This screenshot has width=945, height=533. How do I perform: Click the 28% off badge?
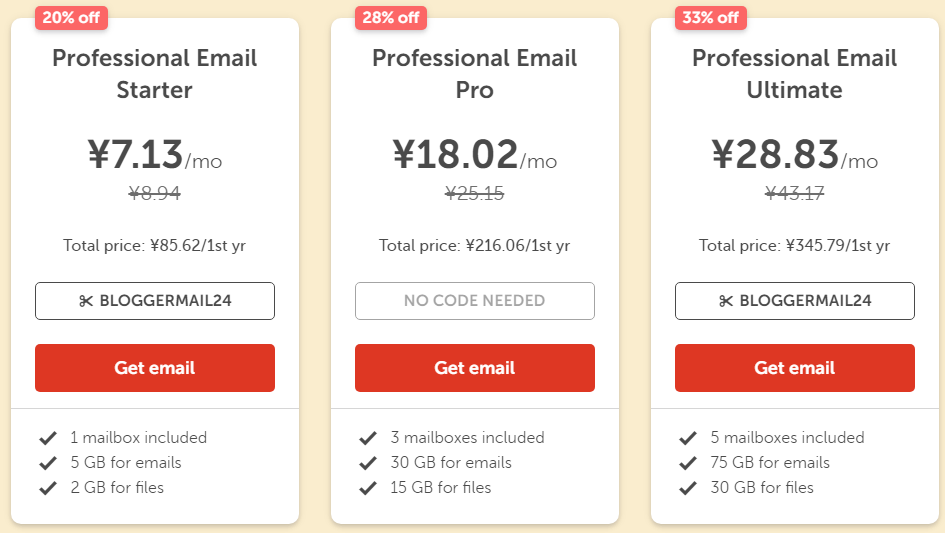tap(391, 17)
